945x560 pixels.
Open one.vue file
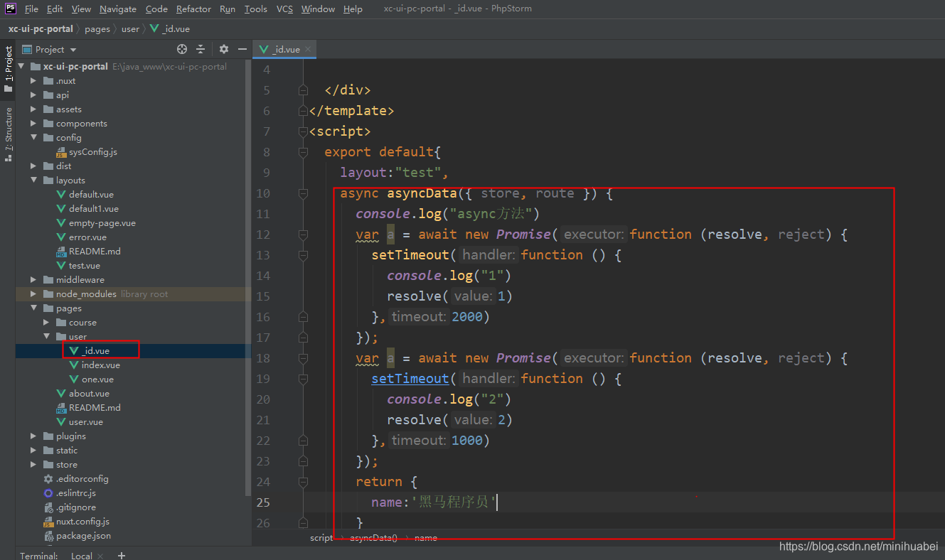[x=97, y=379]
